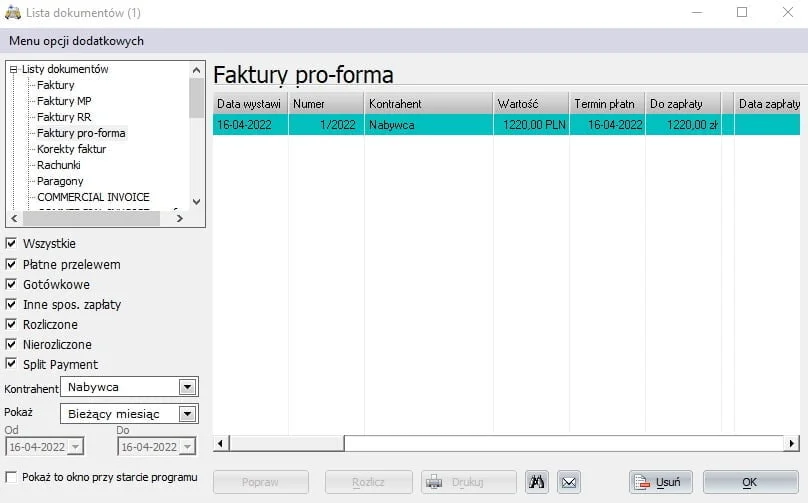Viewport: 808px width, 503px height.
Task: Enable Pokaż to okno przy starcie programu
Action: 11,477
